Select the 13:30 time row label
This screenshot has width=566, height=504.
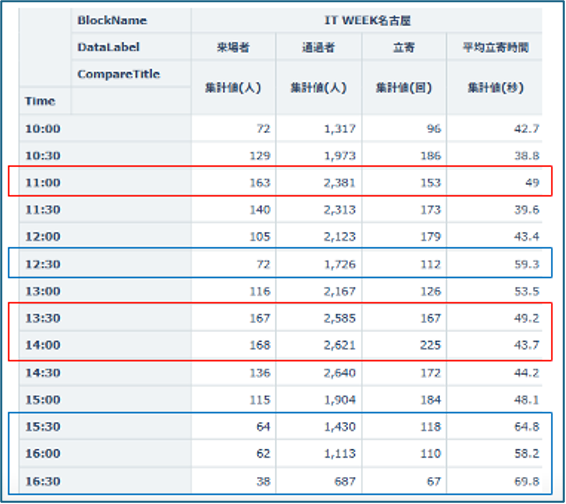pos(43,318)
